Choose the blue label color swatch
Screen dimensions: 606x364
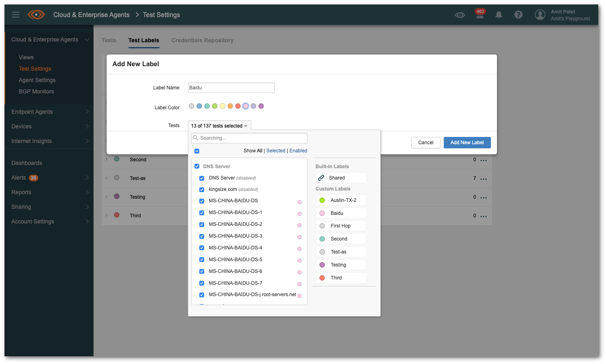tap(199, 106)
